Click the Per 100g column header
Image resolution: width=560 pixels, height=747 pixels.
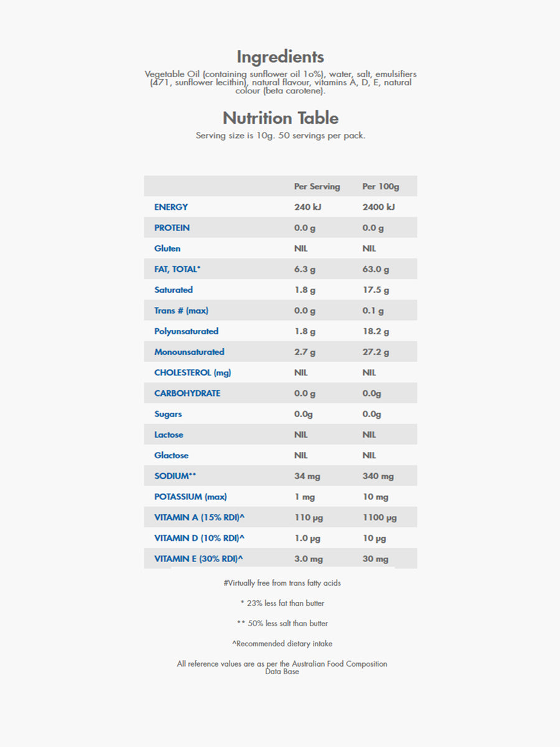[x=381, y=186]
